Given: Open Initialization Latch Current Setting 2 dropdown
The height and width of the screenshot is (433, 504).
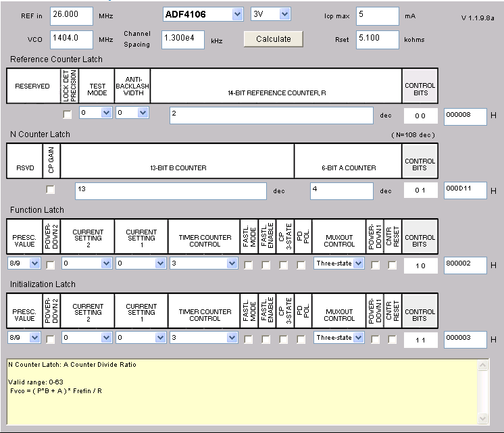Looking at the screenshot, I should pyautogui.click(x=86, y=338).
